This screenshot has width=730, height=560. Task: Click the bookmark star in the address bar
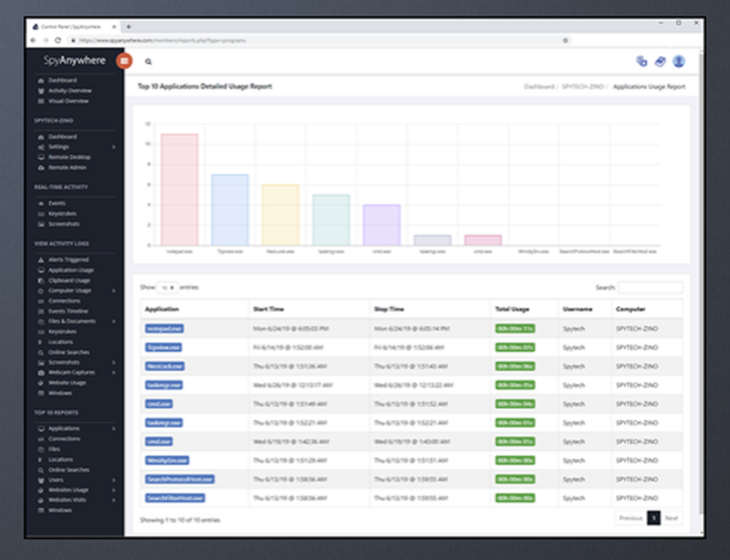[565, 40]
